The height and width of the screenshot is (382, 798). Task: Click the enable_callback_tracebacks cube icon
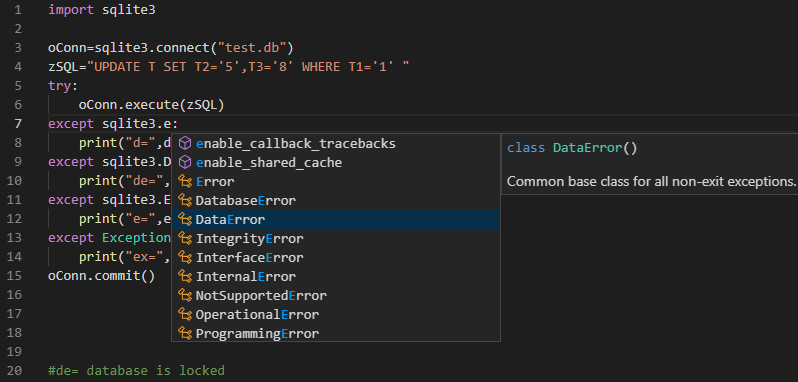click(x=185, y=143)
